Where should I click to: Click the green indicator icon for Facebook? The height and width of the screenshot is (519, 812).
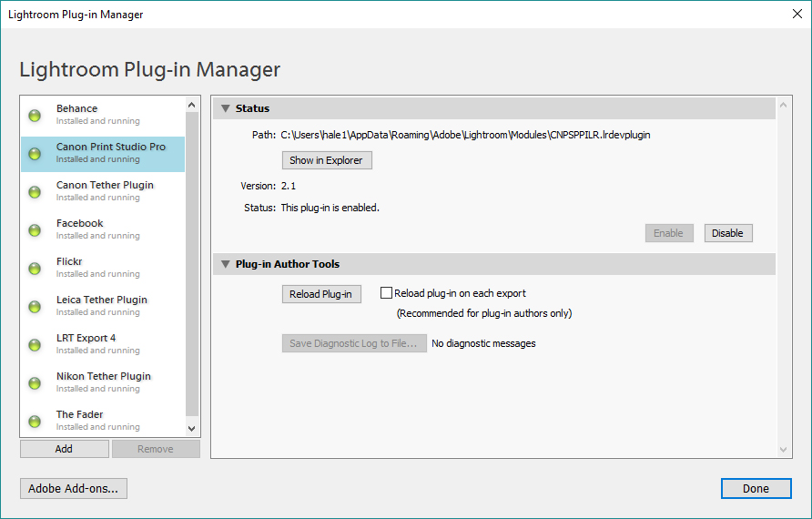(35, 230)
